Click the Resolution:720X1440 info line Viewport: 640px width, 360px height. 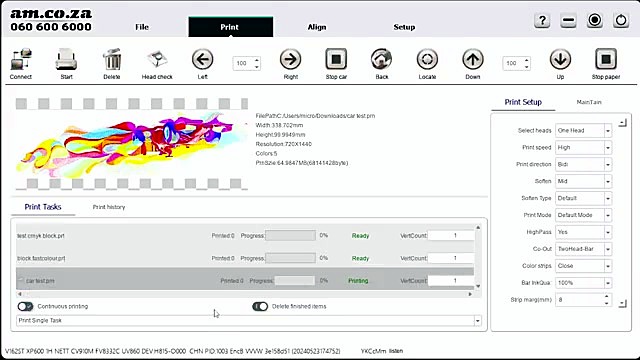[x=284, y=144]
